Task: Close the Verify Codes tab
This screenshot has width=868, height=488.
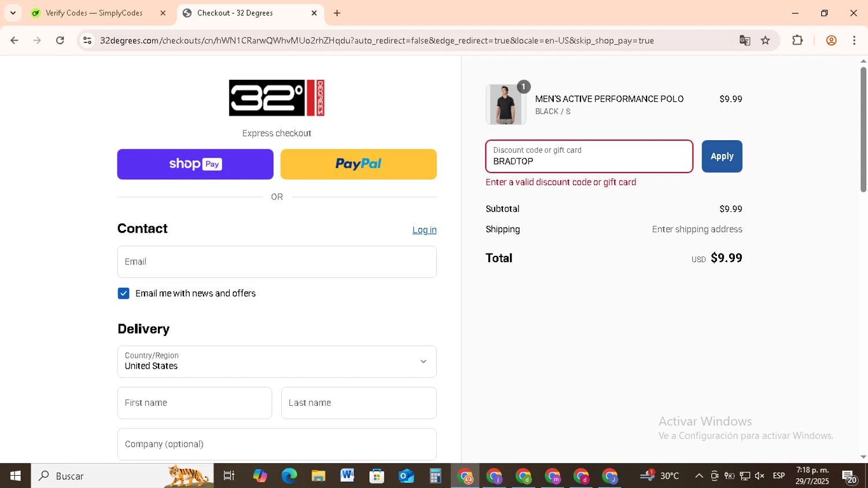Action: click(x=163, y=13)
